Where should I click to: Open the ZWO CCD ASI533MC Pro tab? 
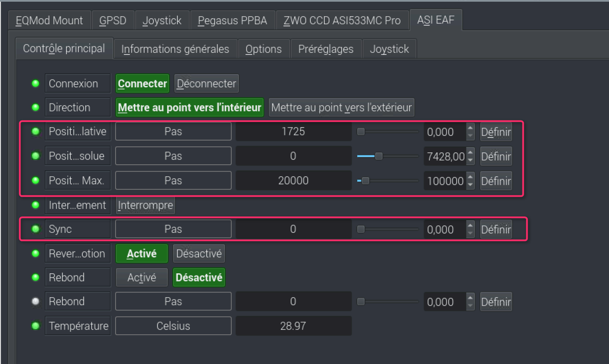342,20
